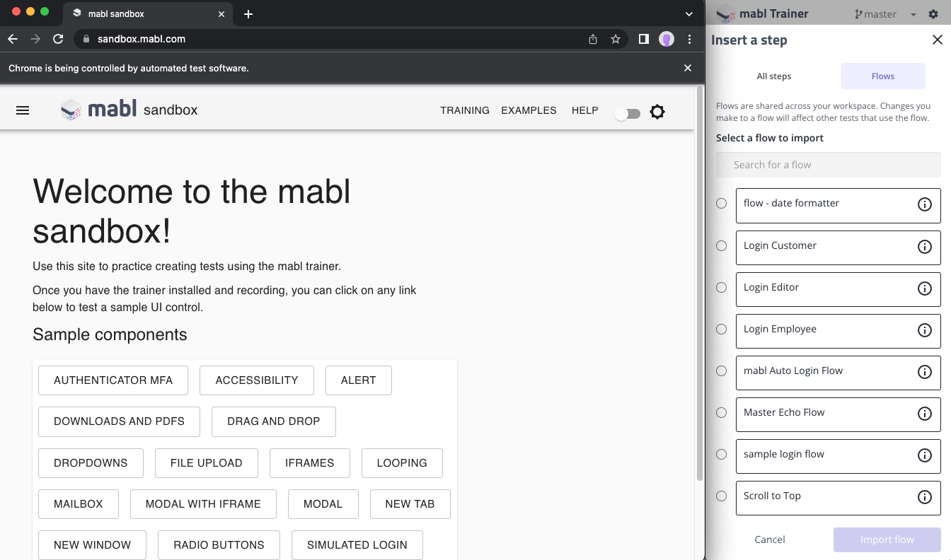Open Chrome three-dot menu
Image resolution: width=951 pixels, height=560 pixels.
coord(690,39)
